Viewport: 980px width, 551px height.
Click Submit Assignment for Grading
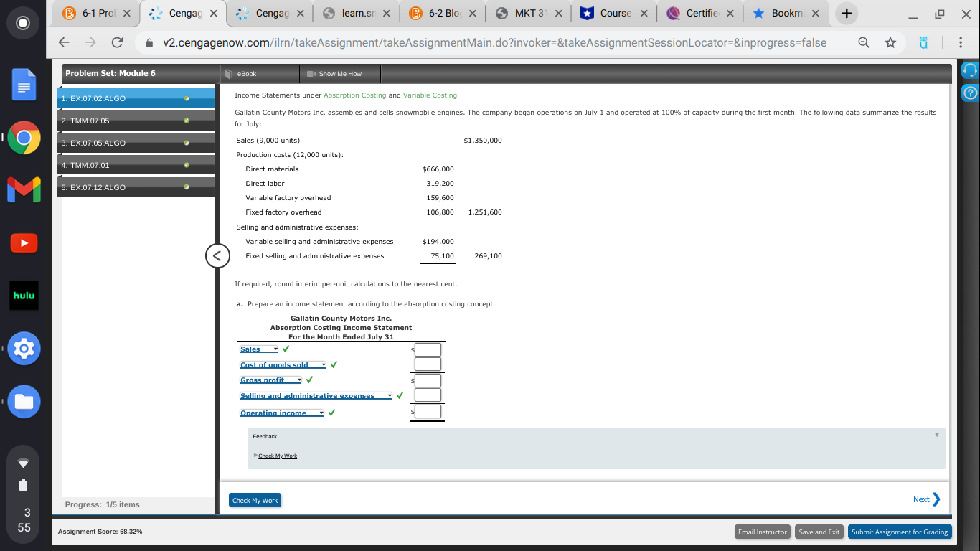tap(900, 532)
